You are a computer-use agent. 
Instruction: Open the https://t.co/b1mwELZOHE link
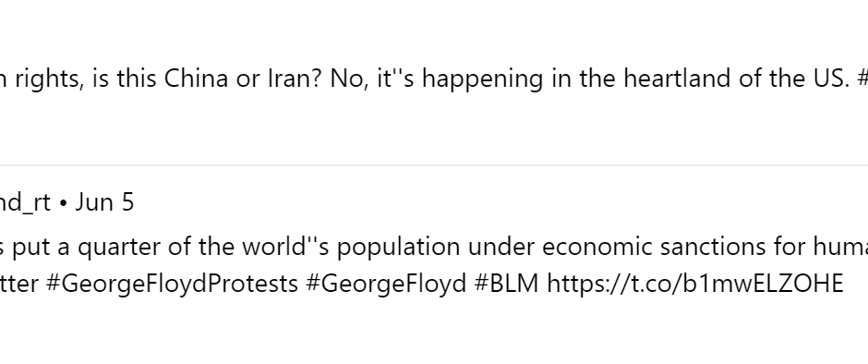(x=694, y=284)
